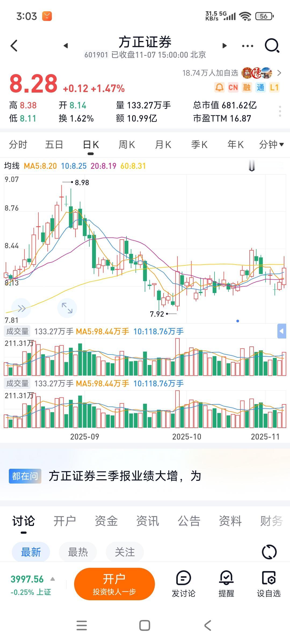Open Android recent-apps menu button
Screen dimensions: 290x644
point(82,625)
